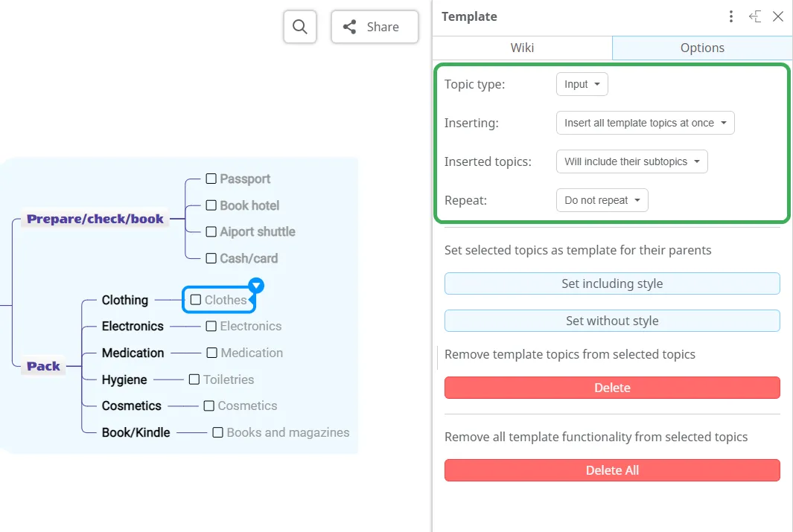Screen dimensions: 793x532
Task: Switch to the Options tab
Action: point(701,48)
